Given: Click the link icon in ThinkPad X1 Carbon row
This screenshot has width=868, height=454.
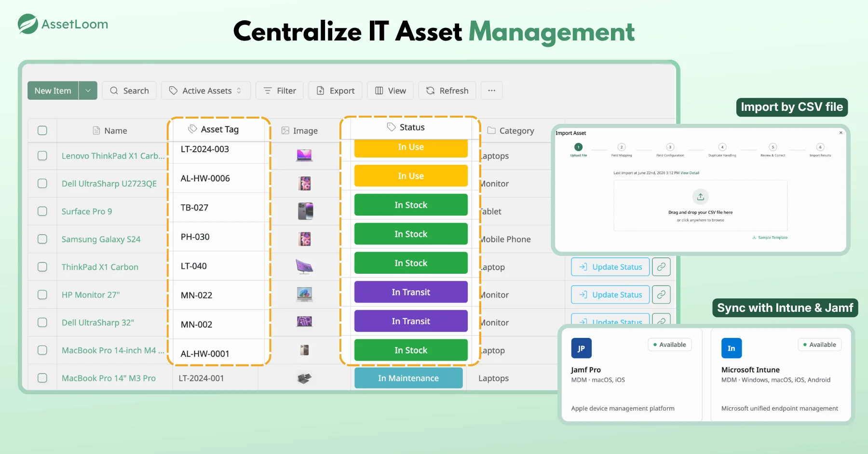Looking at the screenshot, I should 661,267.
